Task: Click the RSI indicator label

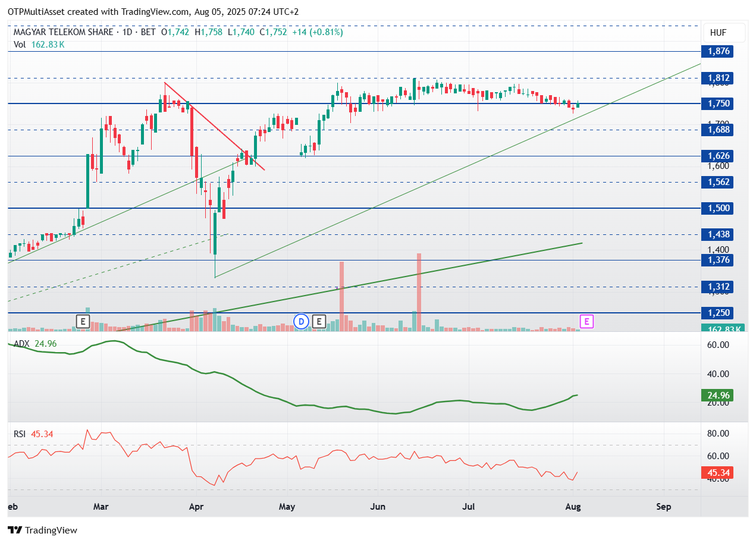Action: [x=20, y=434]
